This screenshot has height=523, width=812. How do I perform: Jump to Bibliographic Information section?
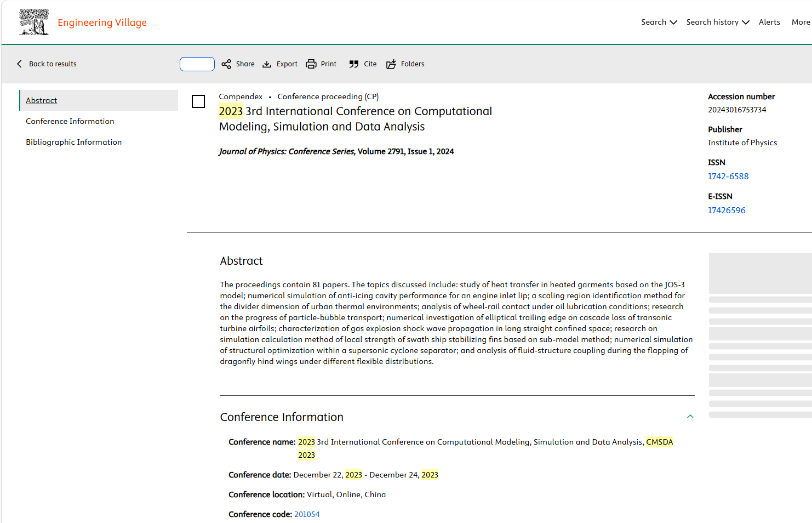74,142
